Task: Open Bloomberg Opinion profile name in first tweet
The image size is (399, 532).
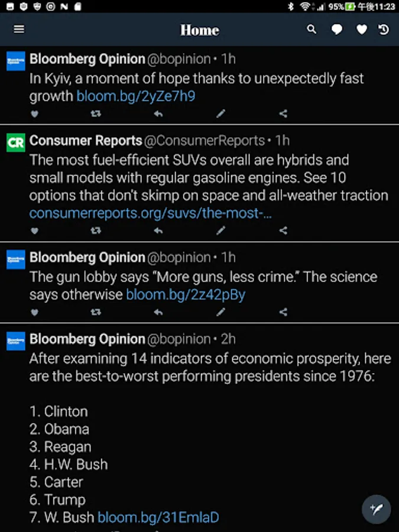Action: click(x=87, y=59)
